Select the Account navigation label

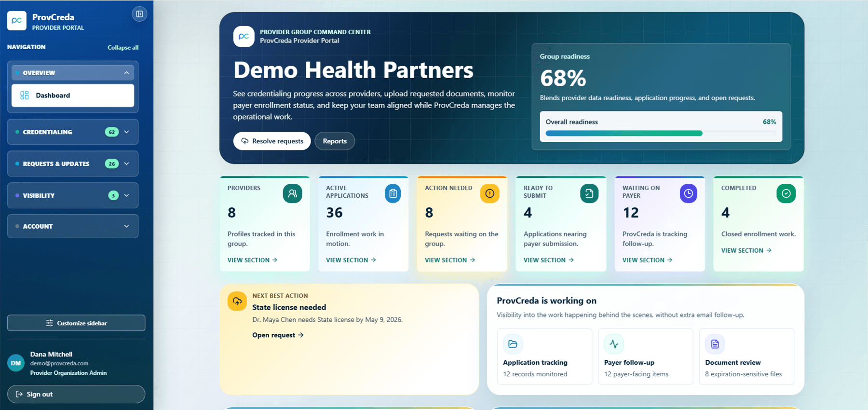pos(38,226)
